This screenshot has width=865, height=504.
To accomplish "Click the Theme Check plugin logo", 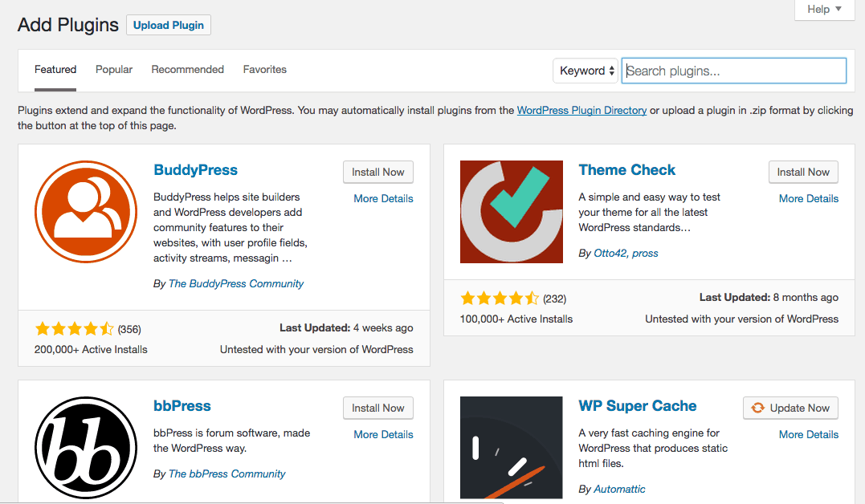I will tap(512, 212).
